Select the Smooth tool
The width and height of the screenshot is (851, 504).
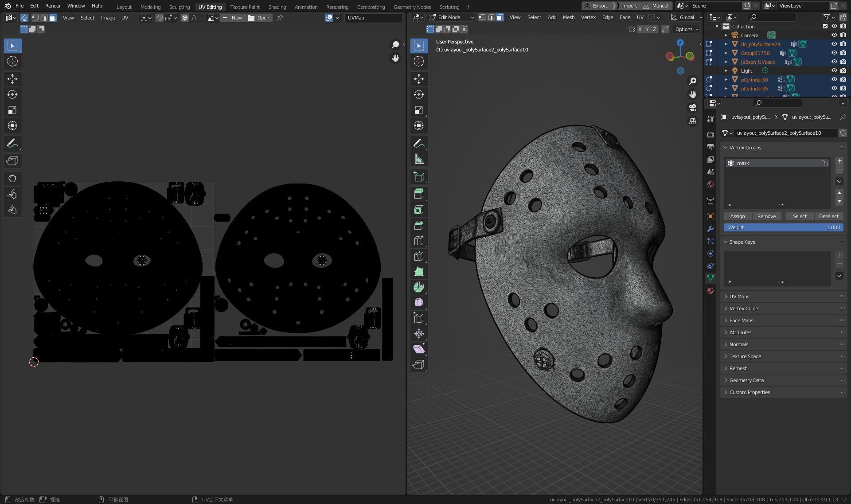tap(419, 303)
